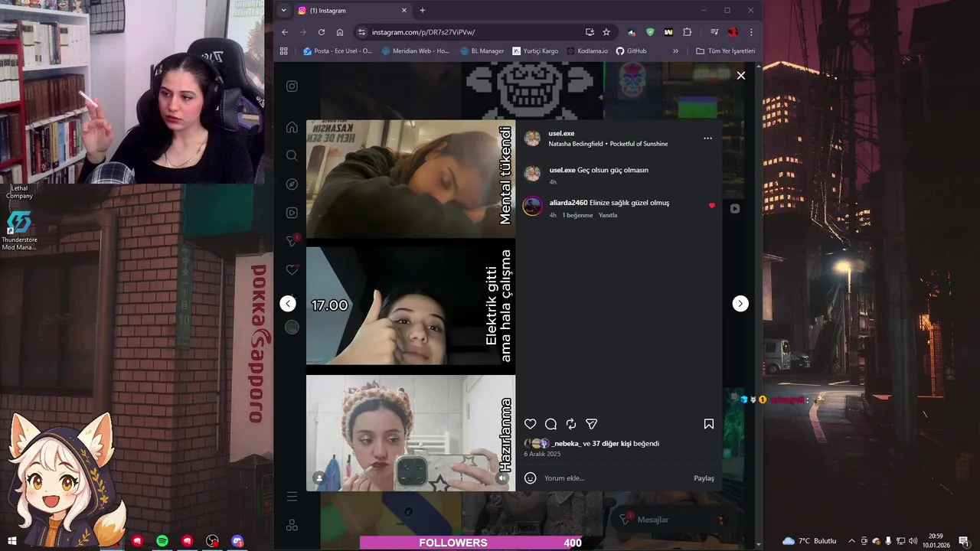This screenshot has height=551, width=980.
Task: Reload the Instagram page
Action: [322, 32]
